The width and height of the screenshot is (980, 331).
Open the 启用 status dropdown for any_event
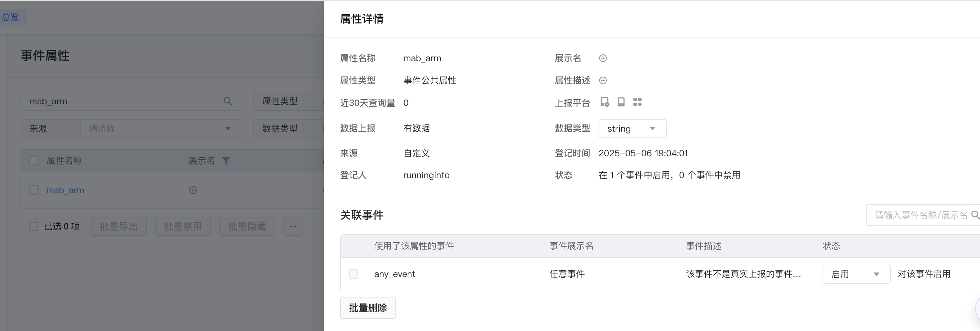pyautogui.click(x=856, y=274)
